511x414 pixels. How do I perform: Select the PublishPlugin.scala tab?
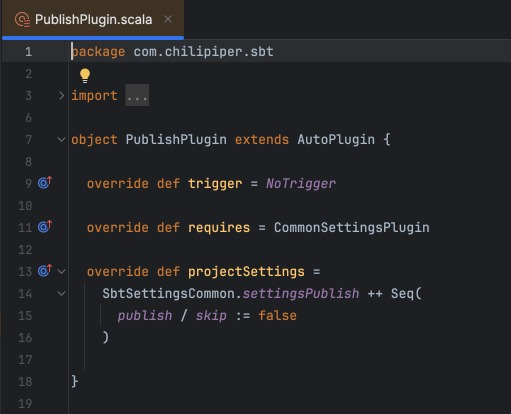point(93,19)
